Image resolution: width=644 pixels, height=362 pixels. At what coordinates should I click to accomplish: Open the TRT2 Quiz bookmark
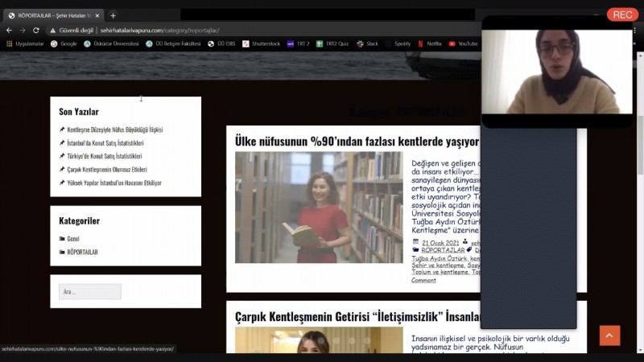pyautogui.click(x=332, y=43)
